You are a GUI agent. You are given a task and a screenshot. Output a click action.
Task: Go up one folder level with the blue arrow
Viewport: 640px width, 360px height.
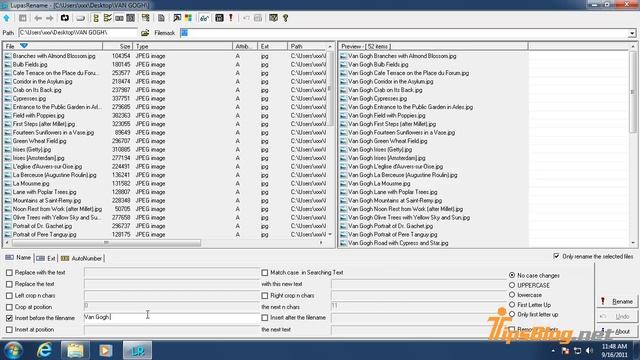[x=7, y=18]
